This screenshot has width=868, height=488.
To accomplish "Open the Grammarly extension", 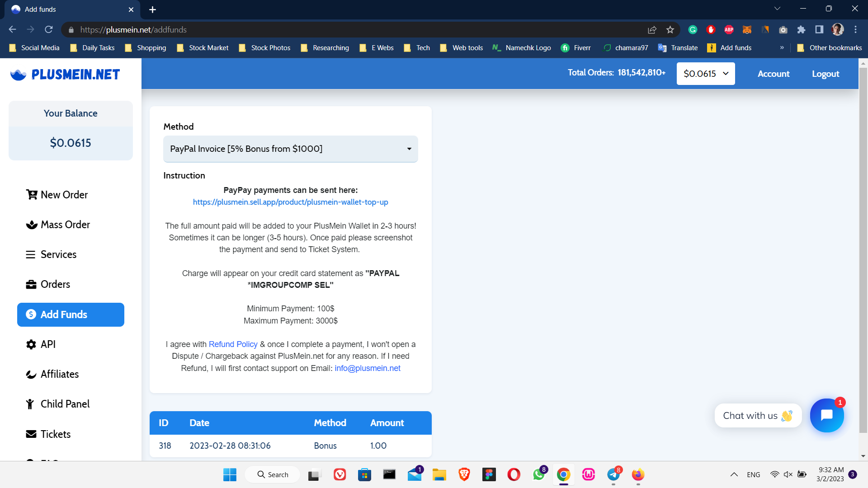I will click(x=693, y=30).
